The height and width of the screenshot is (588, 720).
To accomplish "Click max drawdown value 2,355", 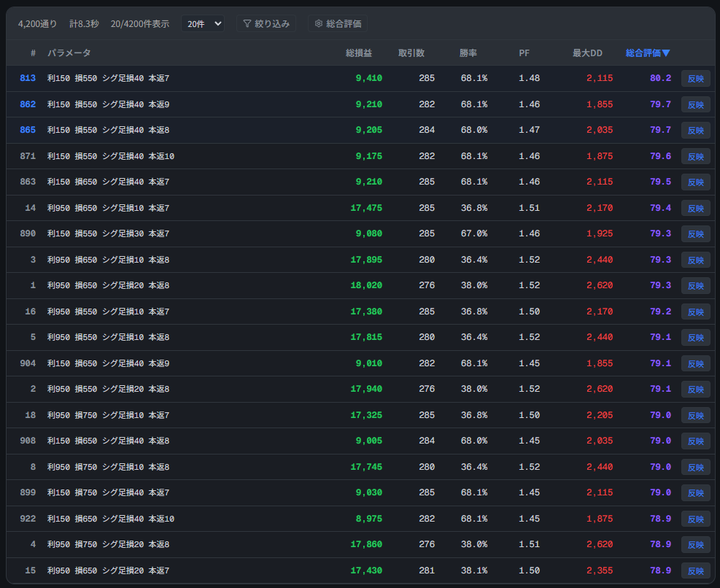I will 600,570.
